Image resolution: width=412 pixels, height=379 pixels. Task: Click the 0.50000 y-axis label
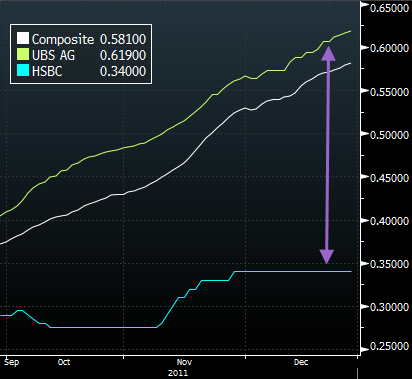389,135
